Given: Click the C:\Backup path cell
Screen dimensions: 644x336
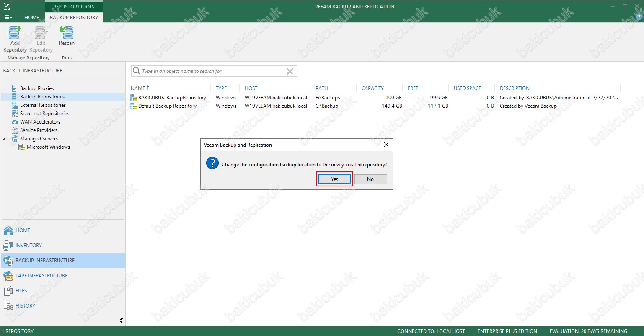Looking at the screenshot, I should click(327, 106).
